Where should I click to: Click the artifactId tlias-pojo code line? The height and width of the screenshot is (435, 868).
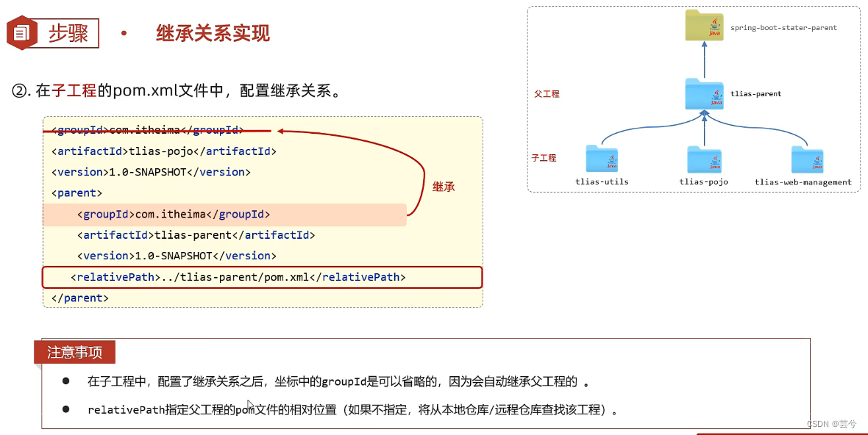pos(164,151)
